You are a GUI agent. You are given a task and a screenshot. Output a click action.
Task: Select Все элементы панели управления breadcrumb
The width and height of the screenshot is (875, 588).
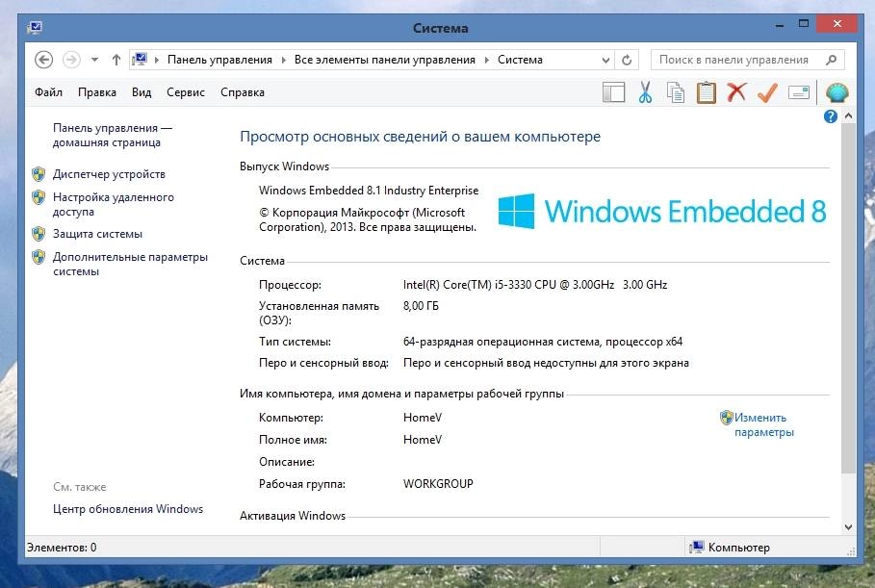(385, 60)
